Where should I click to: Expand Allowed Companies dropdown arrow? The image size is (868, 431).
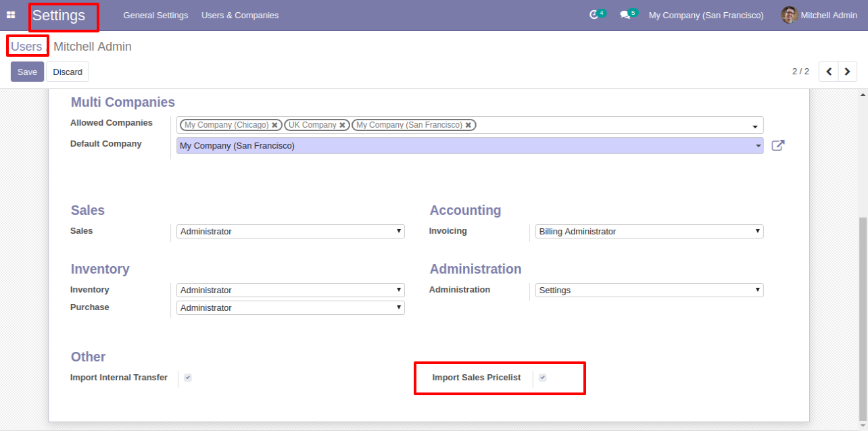coord(754,126)
